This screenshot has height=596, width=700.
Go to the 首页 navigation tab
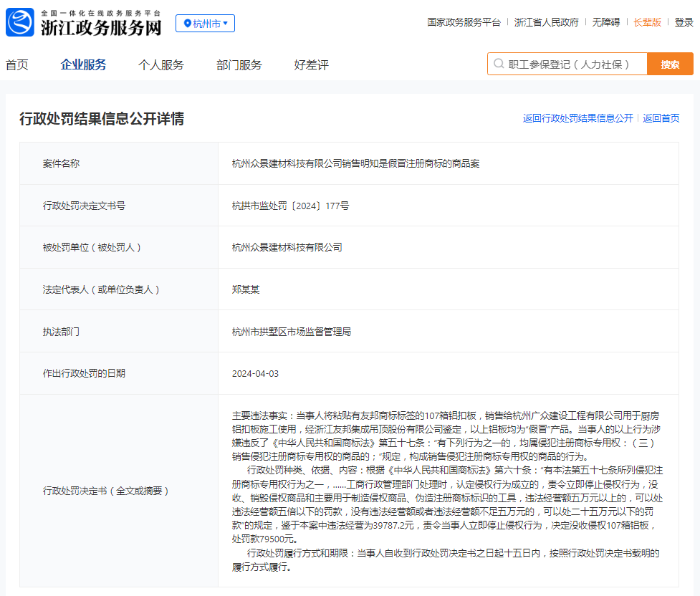pyautogui.click(x=17, y=64)
